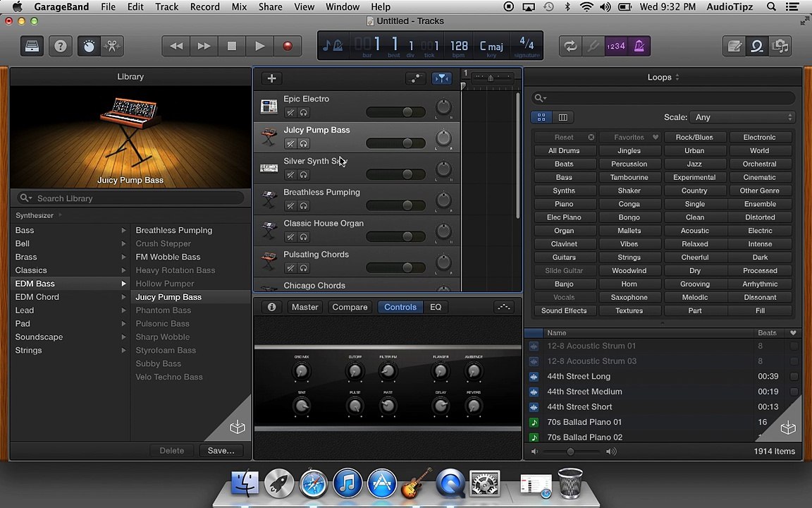This screenshot has height=508, width=812.
Task: Mute the Breathless Pumping track
Action: click(x=290, y=206)
